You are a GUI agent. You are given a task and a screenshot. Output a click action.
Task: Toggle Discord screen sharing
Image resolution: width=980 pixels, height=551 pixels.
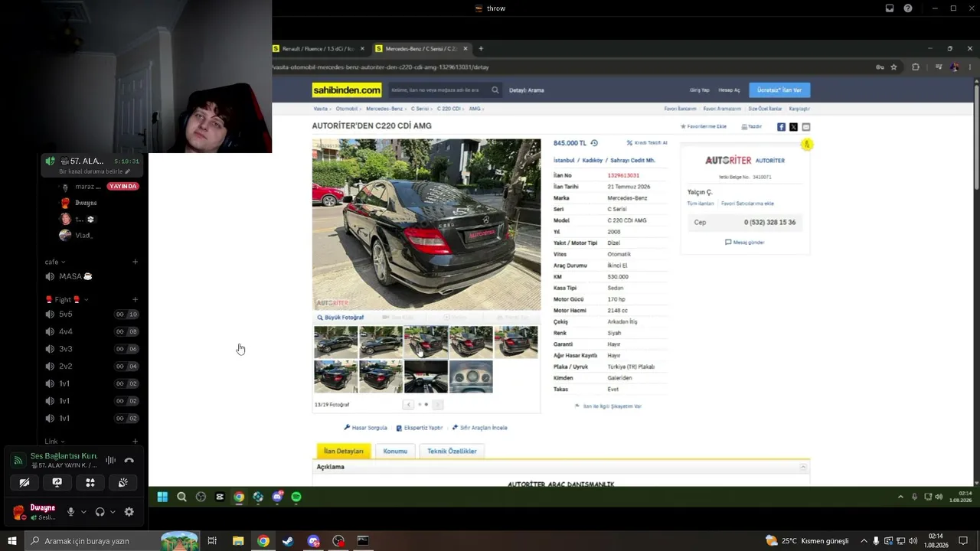coord(57,483)
